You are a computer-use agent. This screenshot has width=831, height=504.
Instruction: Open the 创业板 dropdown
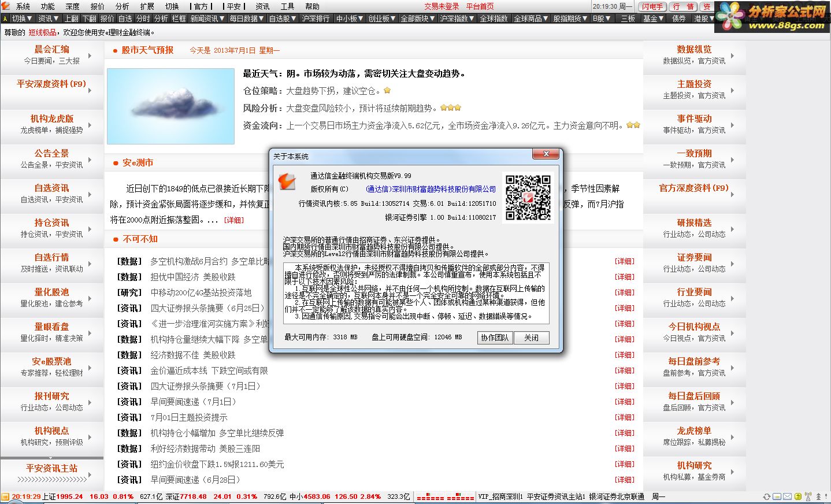point(383,18)
